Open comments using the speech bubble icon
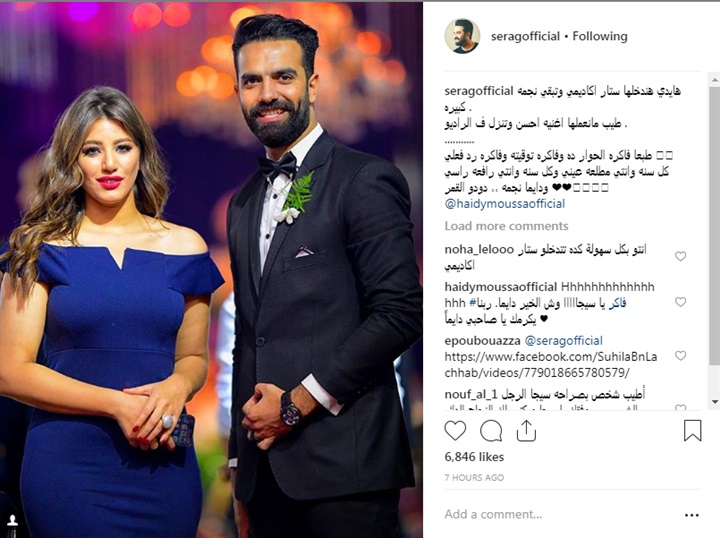Viewport: 720px width, 538px height. 491,431
